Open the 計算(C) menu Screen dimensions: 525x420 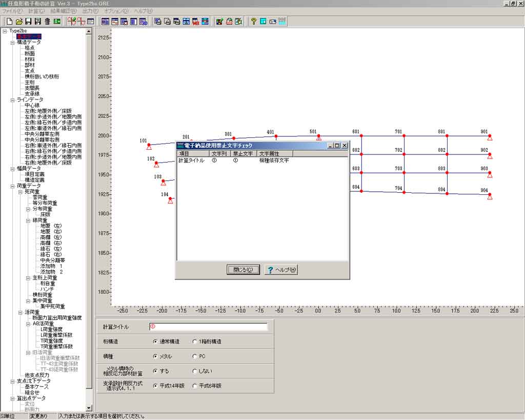pos(36,11)
